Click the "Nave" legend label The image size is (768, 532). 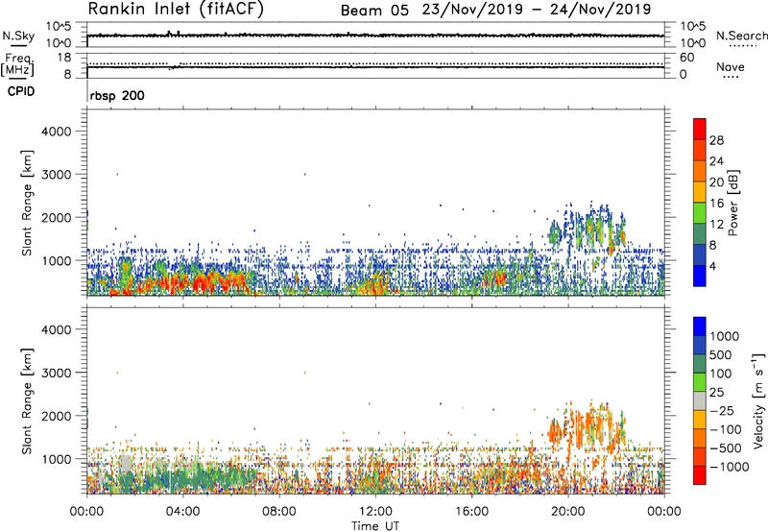click(731, 66)
